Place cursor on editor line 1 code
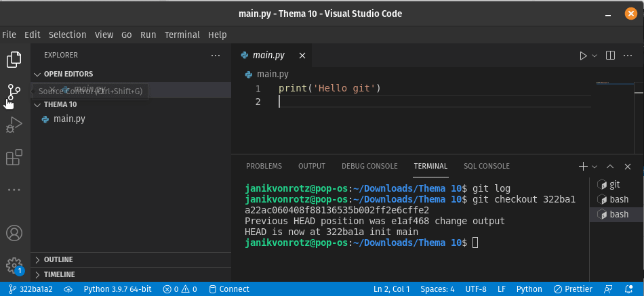The width and height of the screenshot is (644, 296). tap(329, 89)
